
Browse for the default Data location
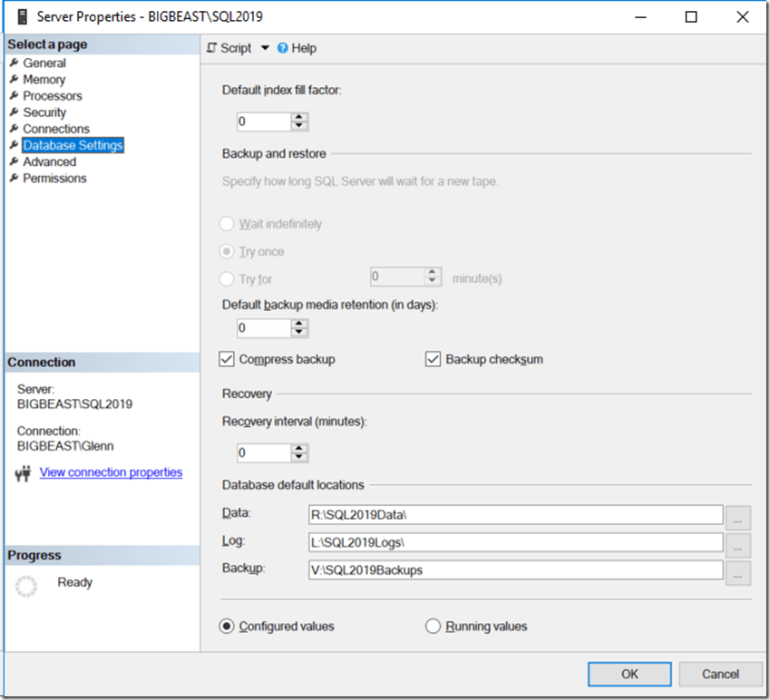click(738, 519)
